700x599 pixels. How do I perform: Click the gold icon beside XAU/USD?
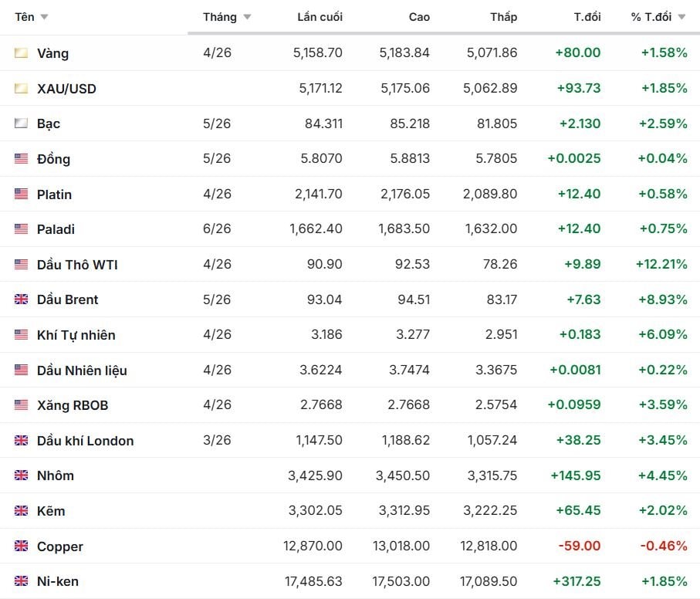pyautogui.click(x=21, y=89)
